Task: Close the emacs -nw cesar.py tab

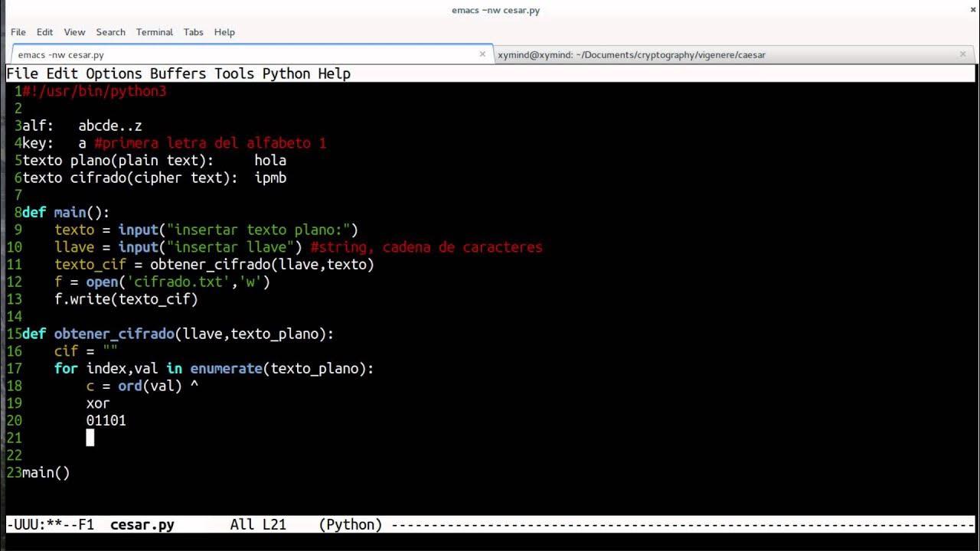Action: [x=482, y=54]
